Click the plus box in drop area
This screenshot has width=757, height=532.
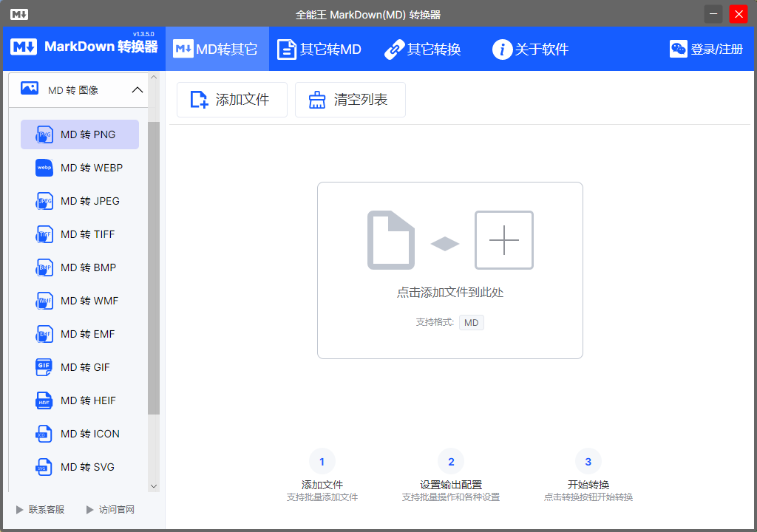point(504,240)
